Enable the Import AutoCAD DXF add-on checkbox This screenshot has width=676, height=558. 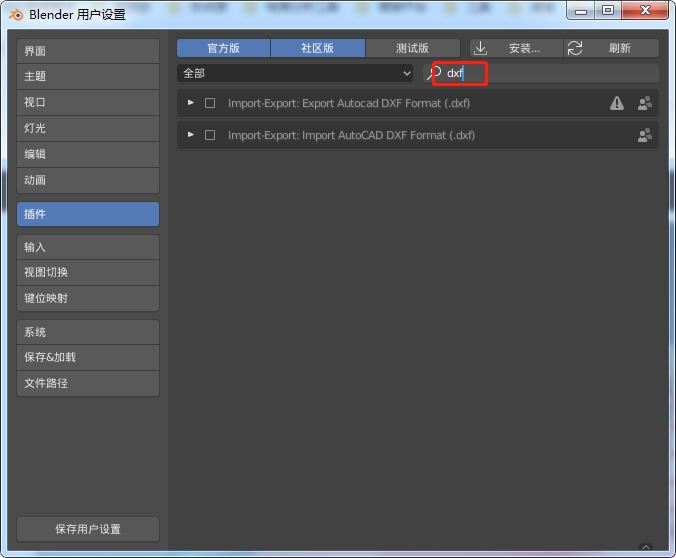pyautogui.click(x=210, y=135)
